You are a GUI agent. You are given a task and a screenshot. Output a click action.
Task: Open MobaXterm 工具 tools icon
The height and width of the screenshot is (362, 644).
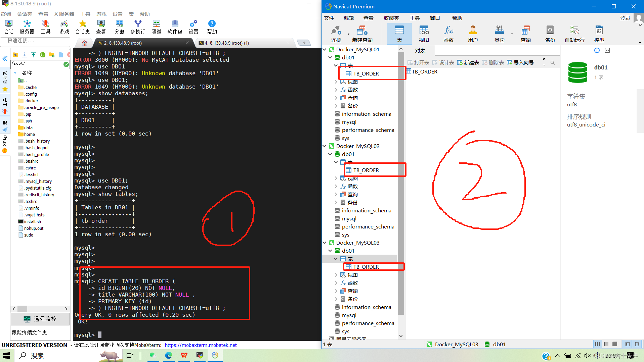point(45,27)
